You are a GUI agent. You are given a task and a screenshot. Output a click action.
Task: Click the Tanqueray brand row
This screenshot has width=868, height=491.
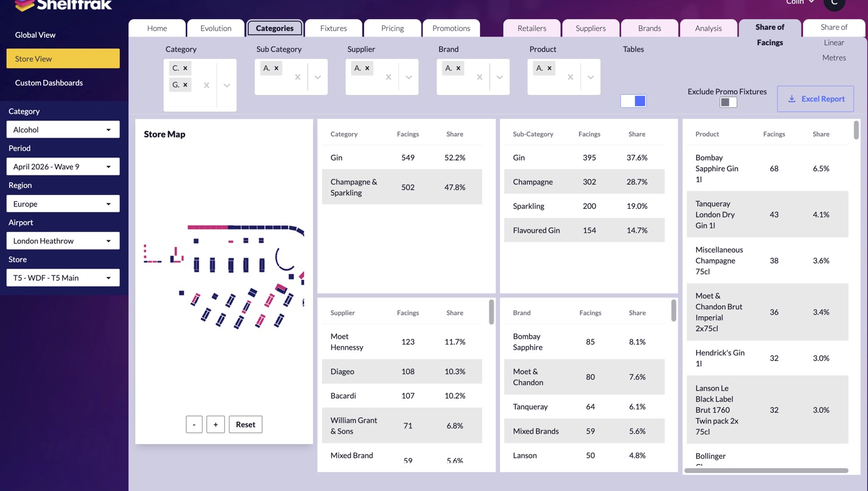coord(584,407)
